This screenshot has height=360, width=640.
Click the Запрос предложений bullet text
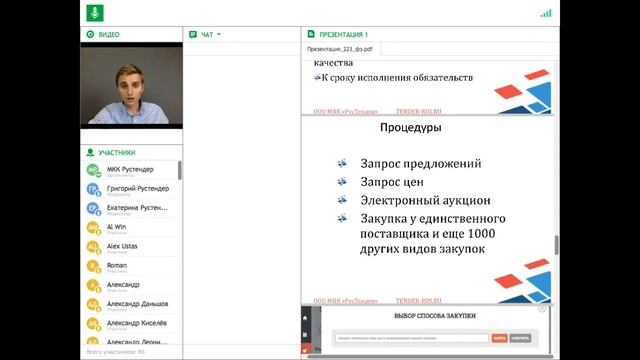[421, 164]
